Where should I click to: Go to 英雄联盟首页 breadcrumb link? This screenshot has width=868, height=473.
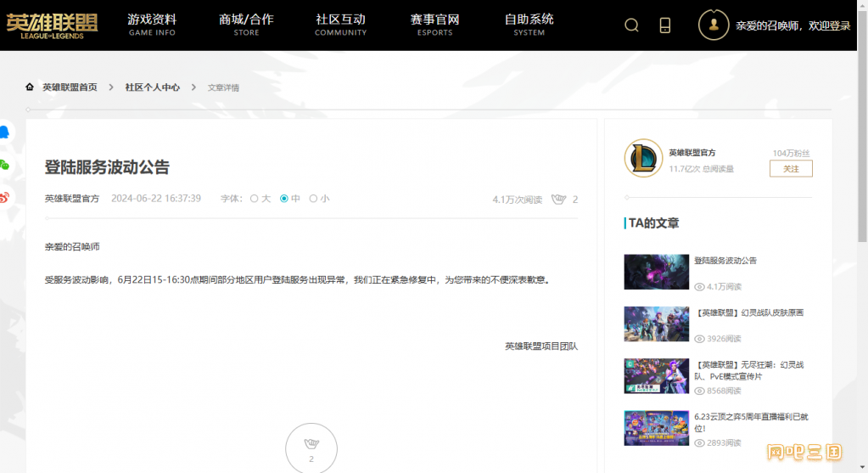click(x=70, y=87)
